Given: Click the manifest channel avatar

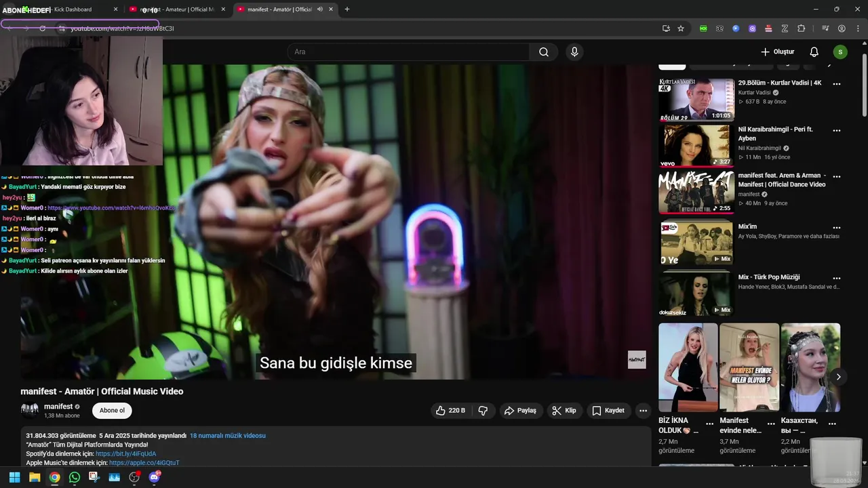Looking at the screenshot, I should pyautogui.click(x=30, y=411).
